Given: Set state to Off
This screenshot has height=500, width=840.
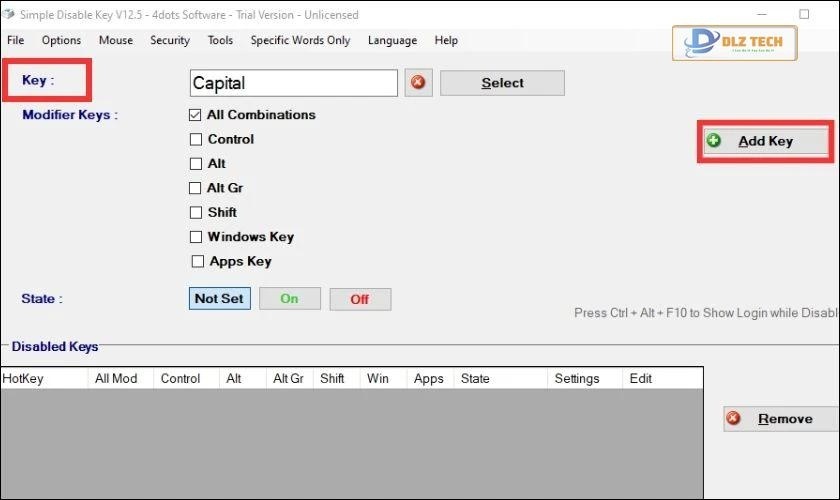Looking at the screenshot, I should [360, 299].
